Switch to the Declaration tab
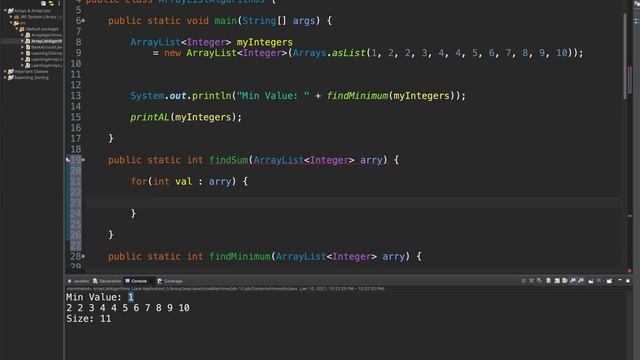 click(107, 281)
